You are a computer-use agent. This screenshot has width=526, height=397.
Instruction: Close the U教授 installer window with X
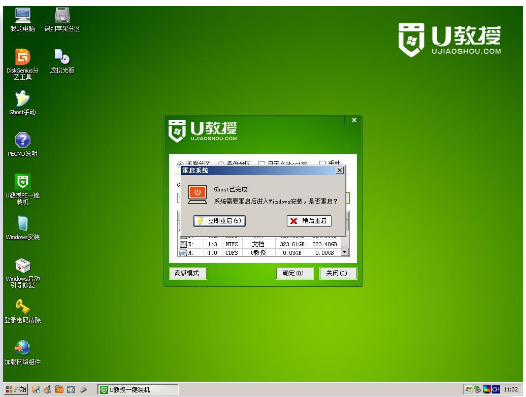click(354, 120)
